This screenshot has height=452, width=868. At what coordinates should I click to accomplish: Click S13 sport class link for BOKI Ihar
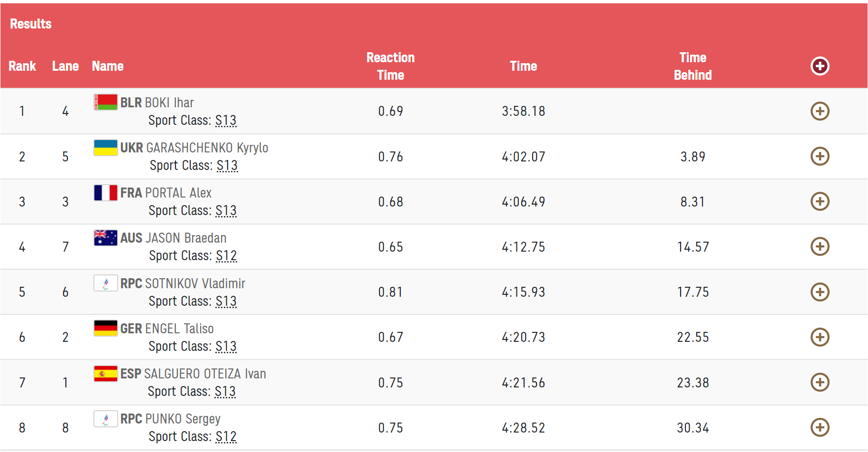point(226,121)
